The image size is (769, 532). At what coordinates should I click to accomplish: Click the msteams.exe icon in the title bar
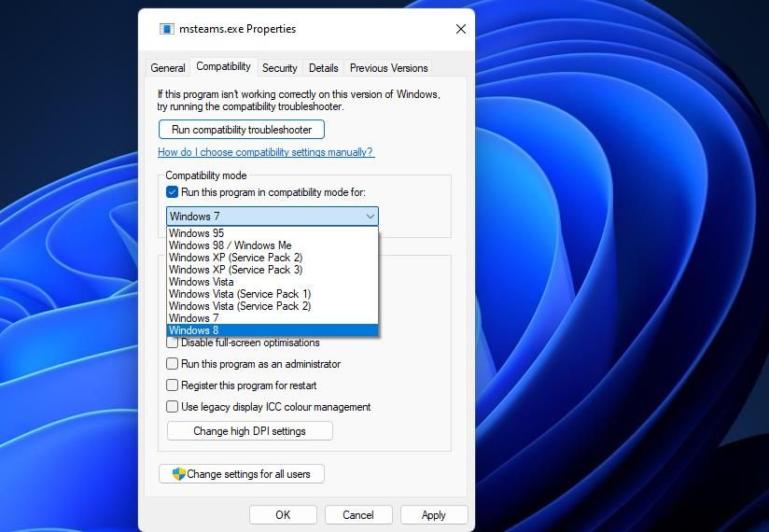tap(167, 29)
